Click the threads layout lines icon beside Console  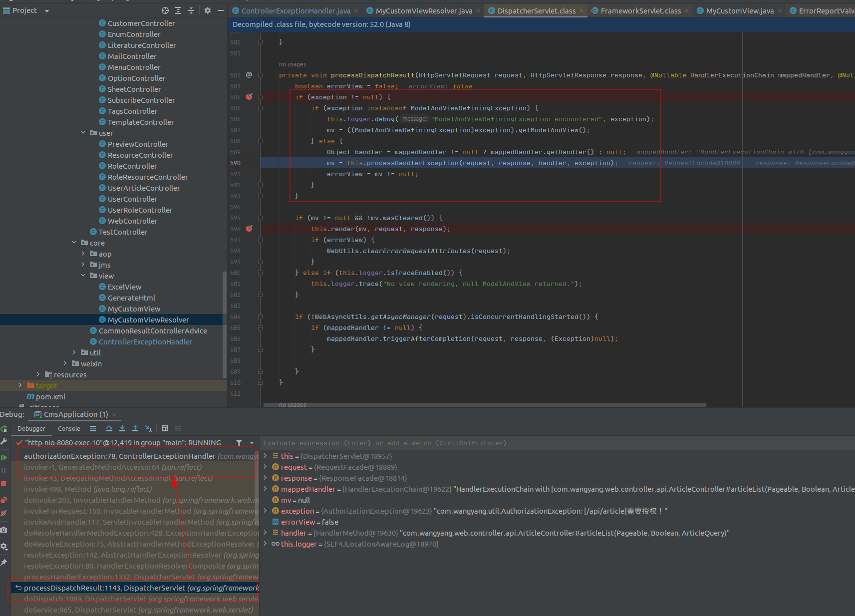[93, 428]
